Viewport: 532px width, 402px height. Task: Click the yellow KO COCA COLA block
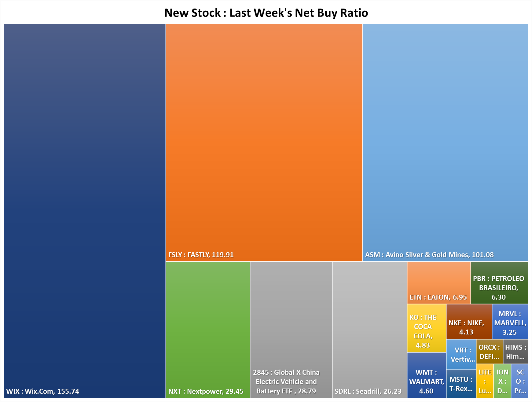(426, 328)
